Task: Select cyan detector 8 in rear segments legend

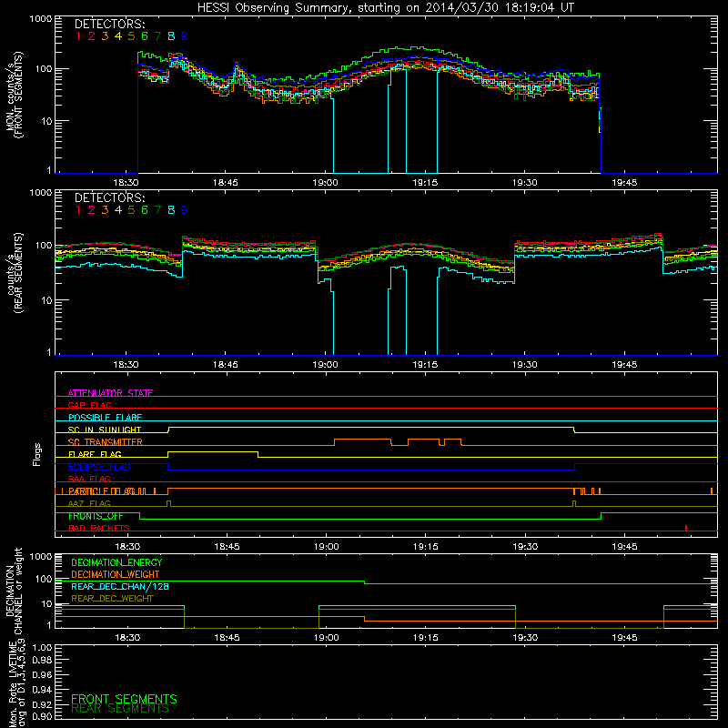Action: pos(171,210)
